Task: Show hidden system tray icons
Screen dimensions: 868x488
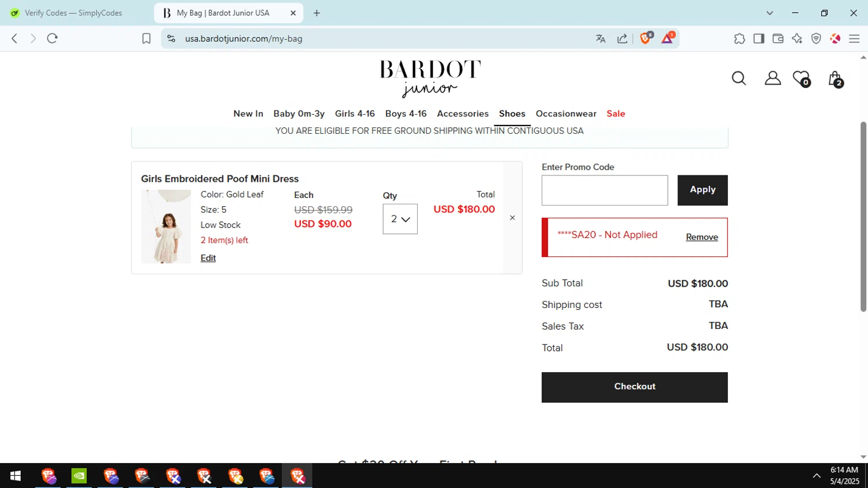Action: 816,476
